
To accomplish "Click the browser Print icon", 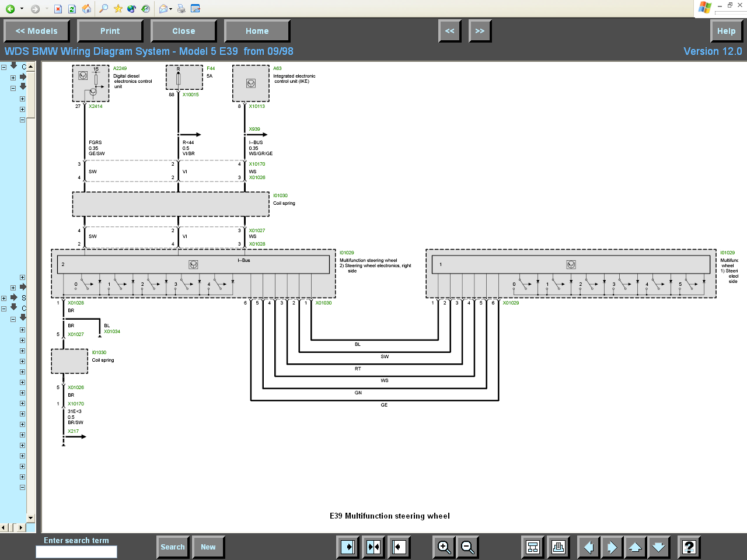I will [181, 8].
